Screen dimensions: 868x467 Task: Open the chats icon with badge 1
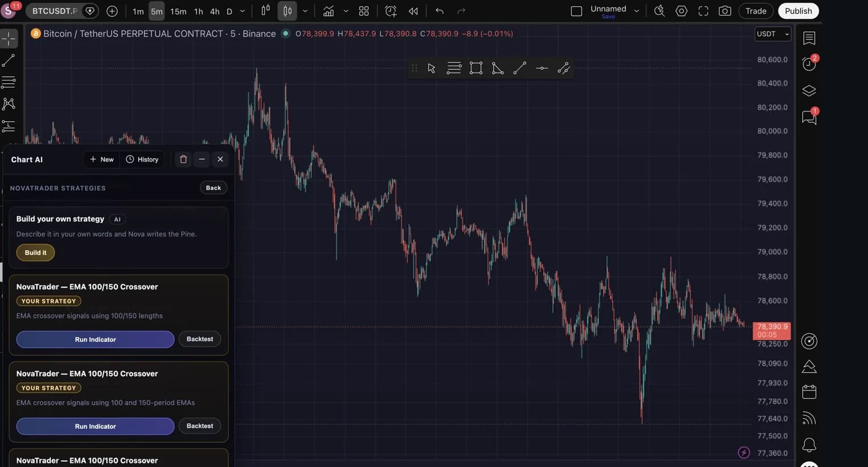809,117
